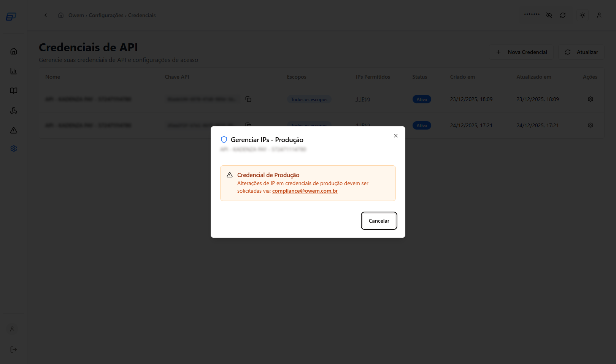Screen dimensions: 616x364
Task: Open actions gear for the first credential row
Action: coord(590,99)
